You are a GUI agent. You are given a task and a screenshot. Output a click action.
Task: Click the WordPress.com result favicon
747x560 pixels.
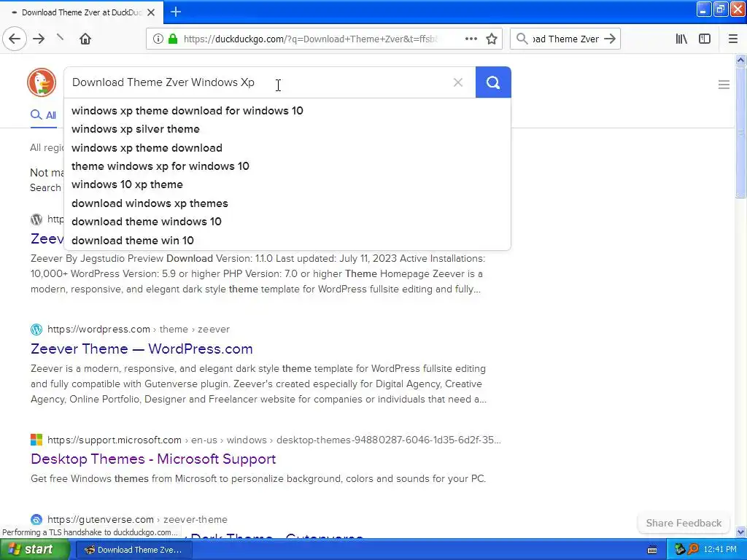click(36, 329)
